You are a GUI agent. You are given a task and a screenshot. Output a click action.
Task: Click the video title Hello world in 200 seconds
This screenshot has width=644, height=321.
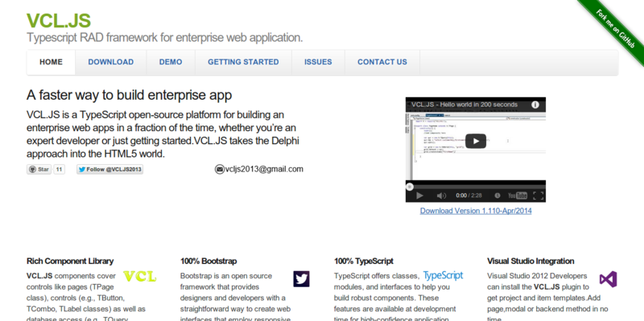(464, 105)
